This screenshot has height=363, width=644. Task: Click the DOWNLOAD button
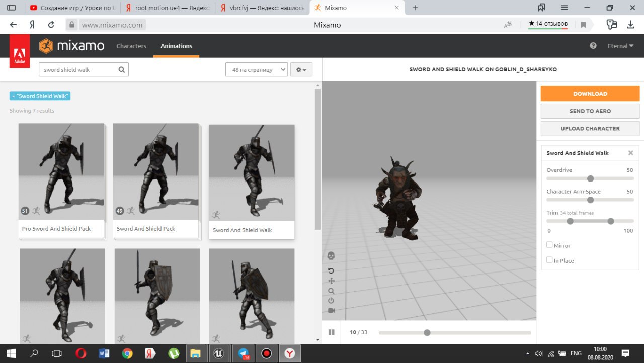coord(590,94)
